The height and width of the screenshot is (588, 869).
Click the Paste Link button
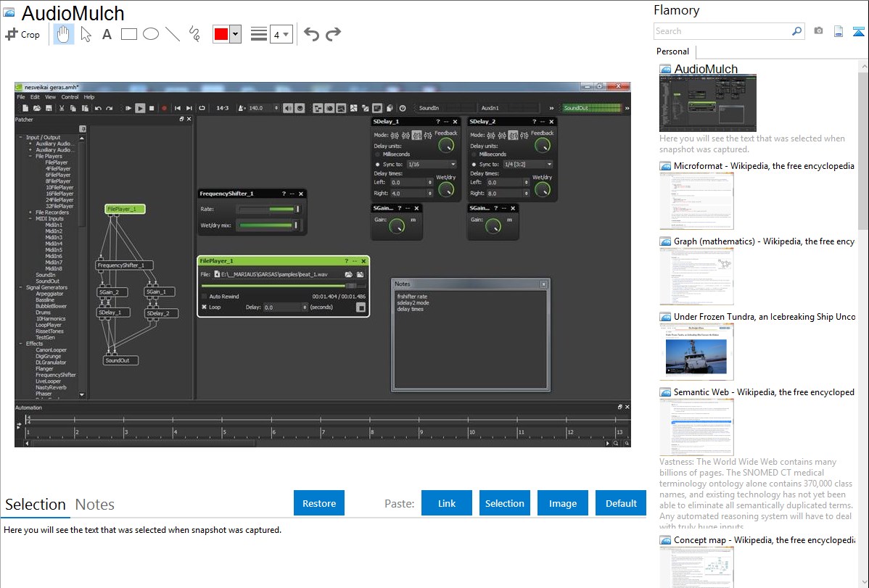tap(447, 503)
